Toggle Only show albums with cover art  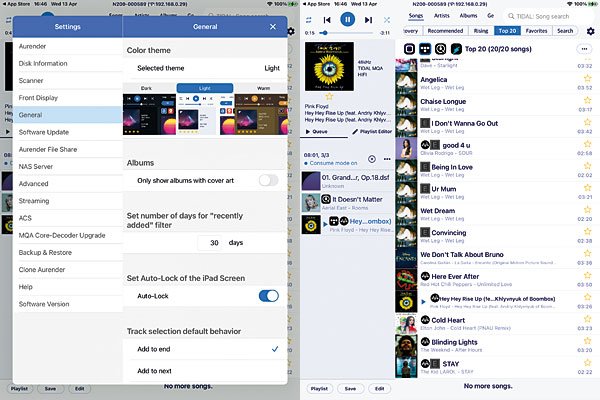click(268, 180)
